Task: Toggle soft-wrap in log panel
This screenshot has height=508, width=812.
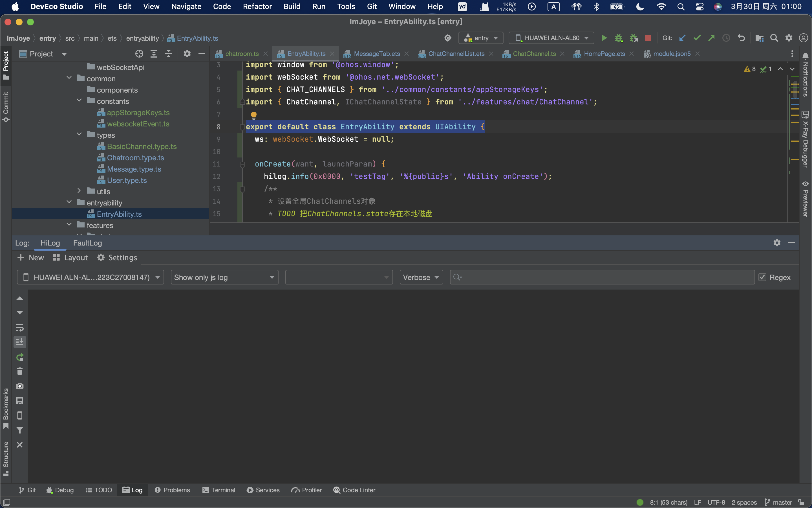Action: 20,327
